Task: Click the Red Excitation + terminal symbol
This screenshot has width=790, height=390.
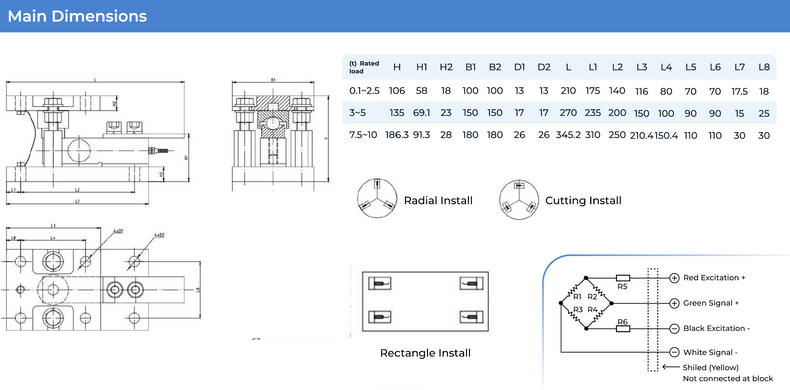Action: pos(674,278)
